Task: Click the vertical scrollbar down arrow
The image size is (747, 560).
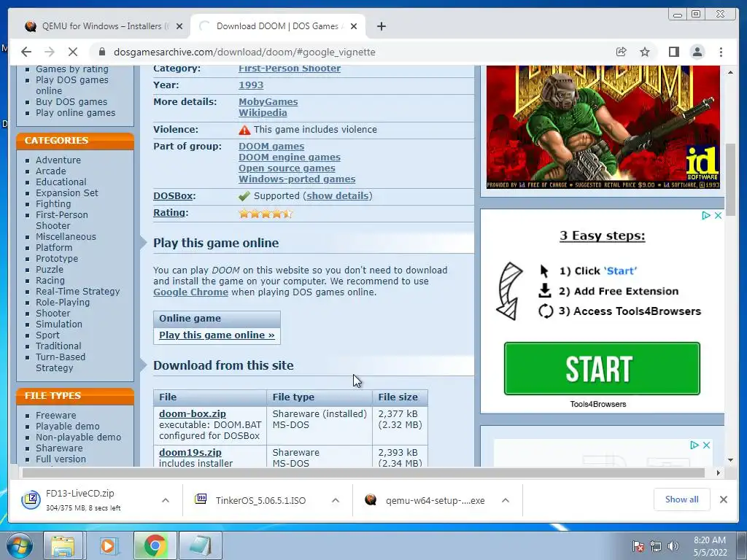Action: point(730,460)
